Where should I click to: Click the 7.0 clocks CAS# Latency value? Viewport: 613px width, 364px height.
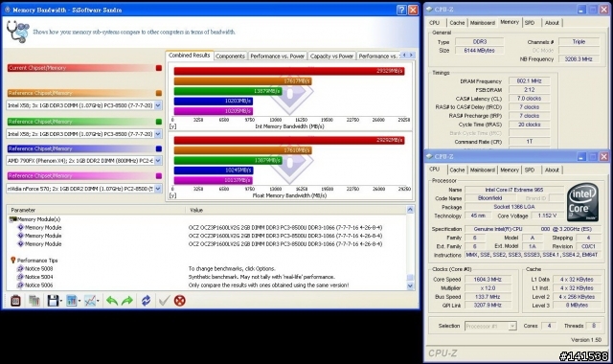click(x=529, y=99)
